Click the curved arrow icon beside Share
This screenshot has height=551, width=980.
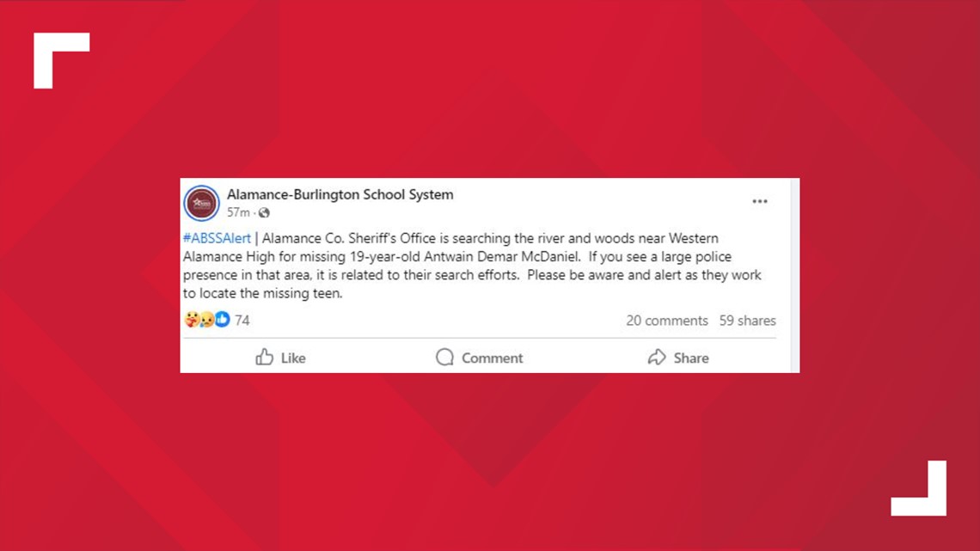tap(657, 357)
